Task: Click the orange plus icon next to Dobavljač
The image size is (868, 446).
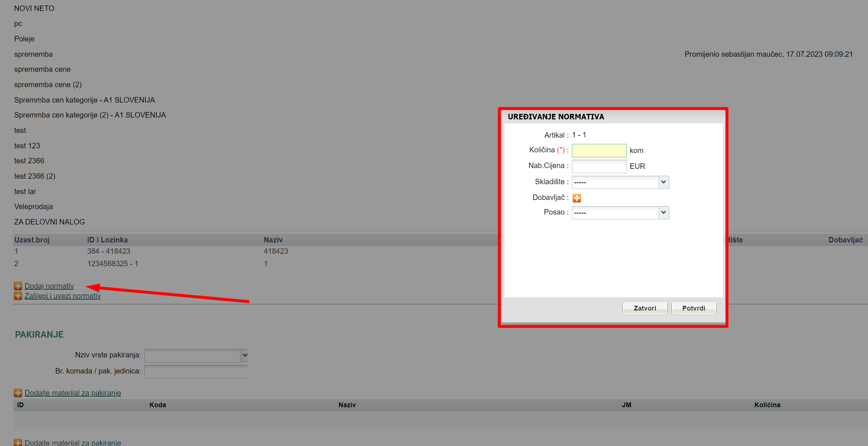Action: tap(577, 198)
